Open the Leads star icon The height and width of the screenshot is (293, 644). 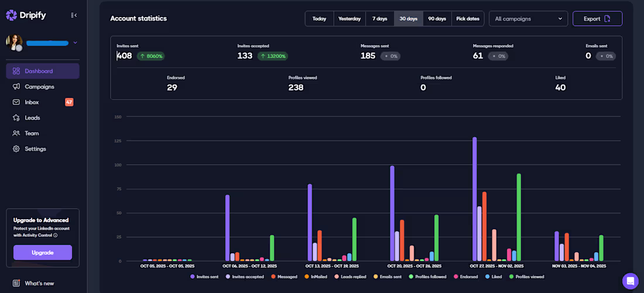(x=16, y=118)
